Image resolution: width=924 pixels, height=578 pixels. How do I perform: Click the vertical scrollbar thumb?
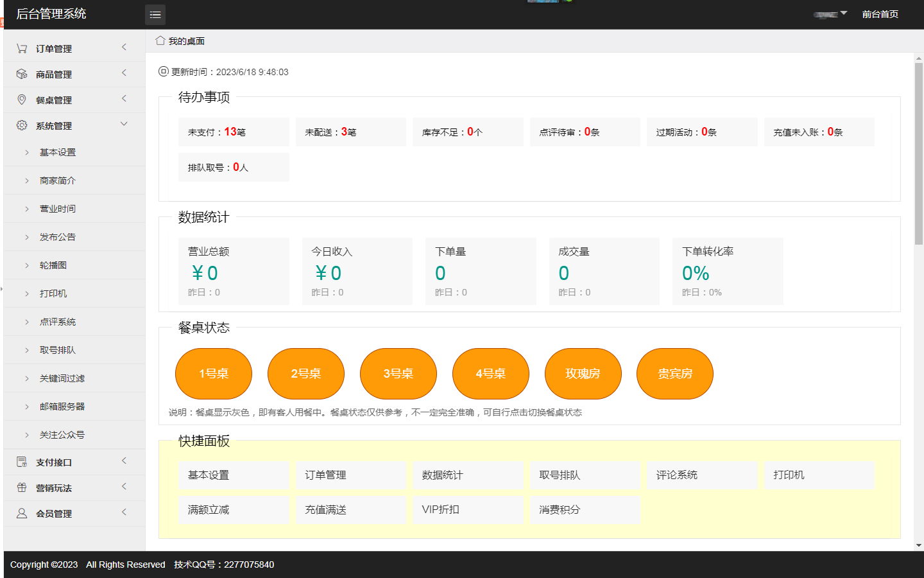[919, 154]
